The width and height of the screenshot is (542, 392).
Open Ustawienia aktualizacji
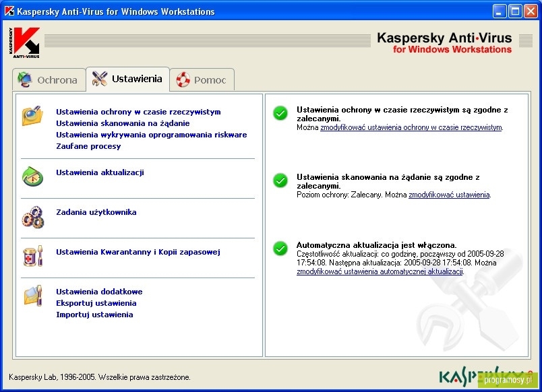coord(100,172)
